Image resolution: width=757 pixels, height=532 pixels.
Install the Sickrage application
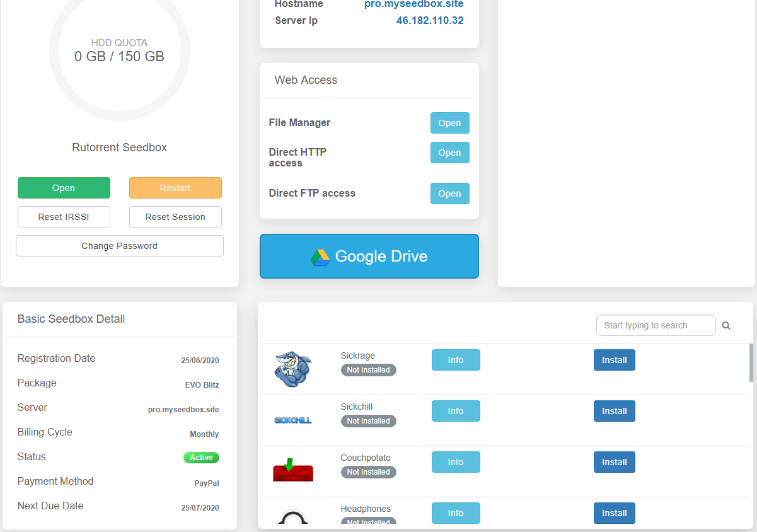point(614,360)
